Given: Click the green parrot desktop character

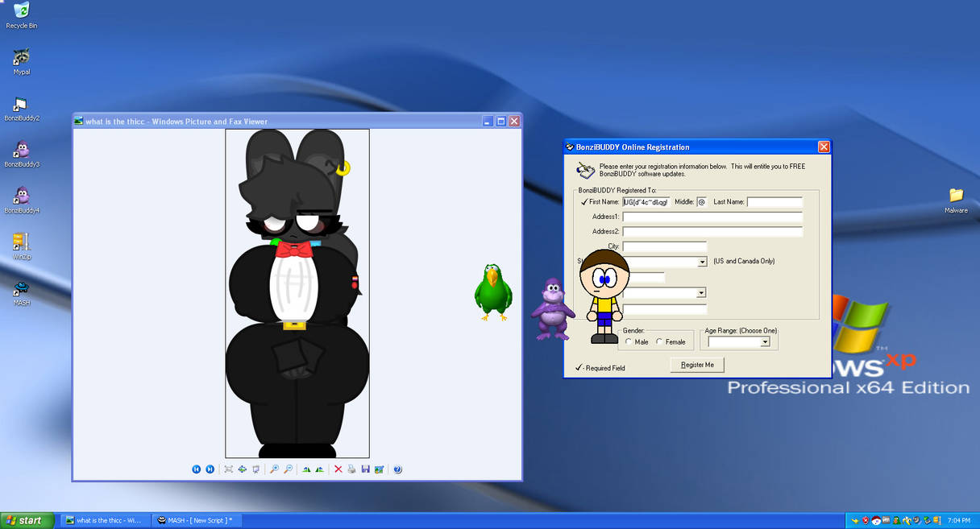Looking at the screenshot, I should coord(493,293).
